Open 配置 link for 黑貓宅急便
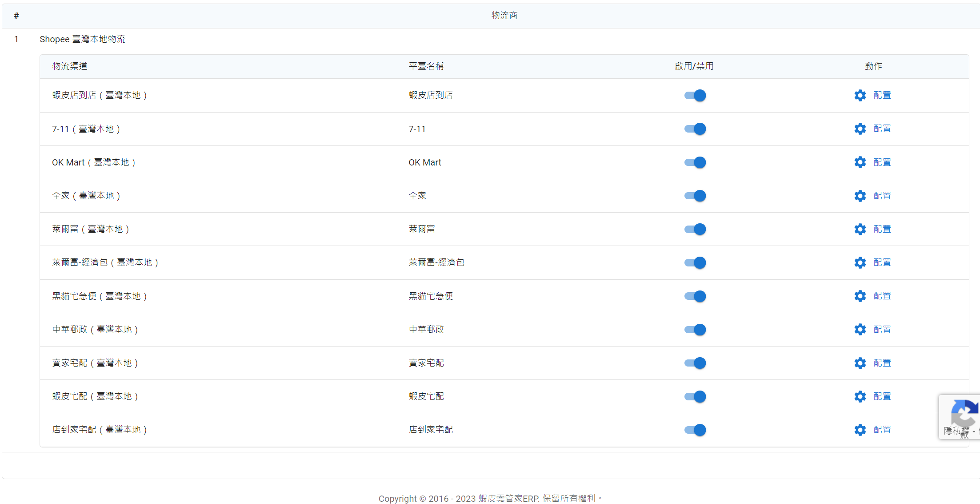The height and width of the screenshot is (504, 980). pyautogui.click(x=882, y=296)
